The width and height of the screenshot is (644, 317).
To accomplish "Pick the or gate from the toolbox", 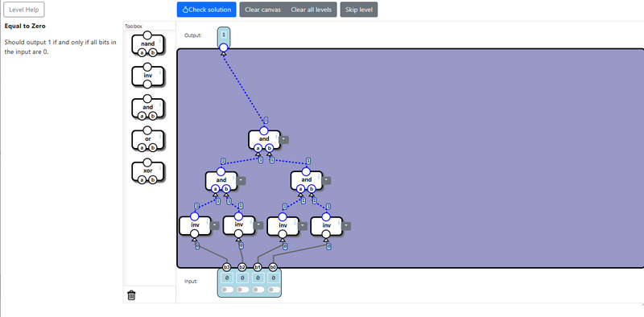I will [x=148, y=139].
